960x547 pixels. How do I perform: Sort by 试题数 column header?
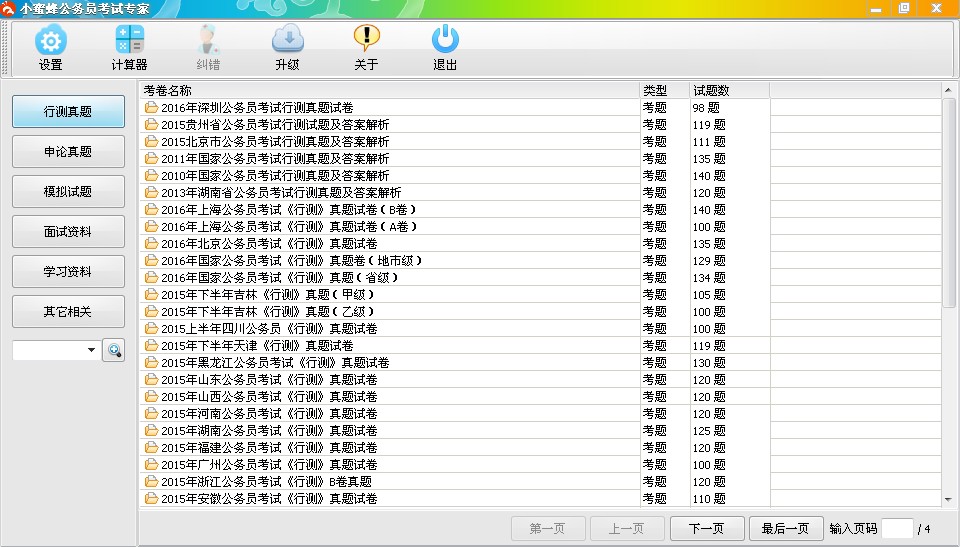coord(730,91)
